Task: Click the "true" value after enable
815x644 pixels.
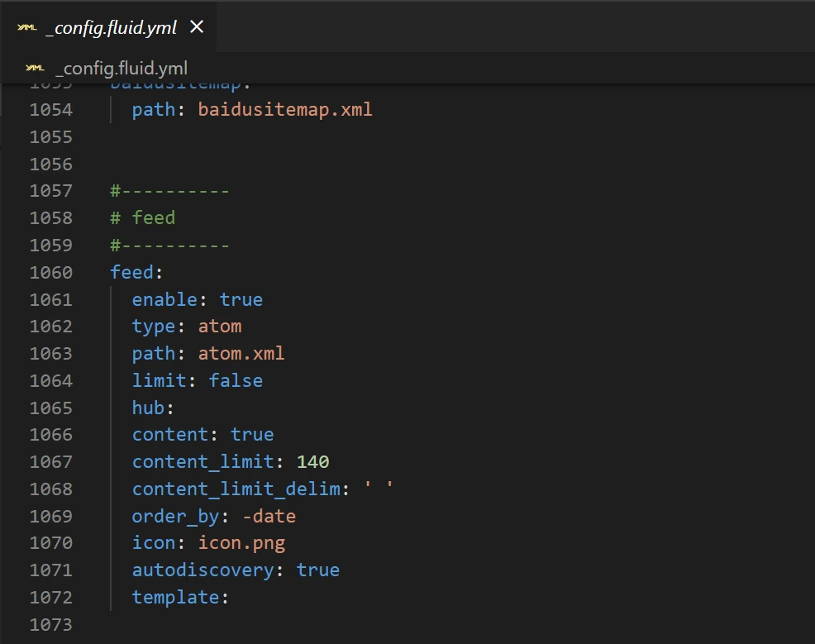Action: (241, 299)
